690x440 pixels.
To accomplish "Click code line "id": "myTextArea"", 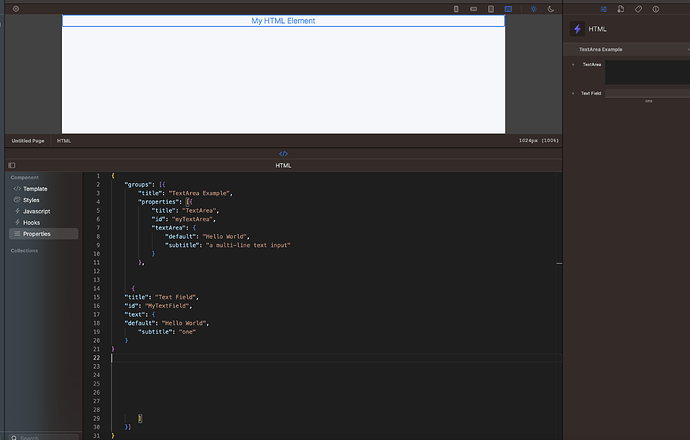I will point(184,219).
